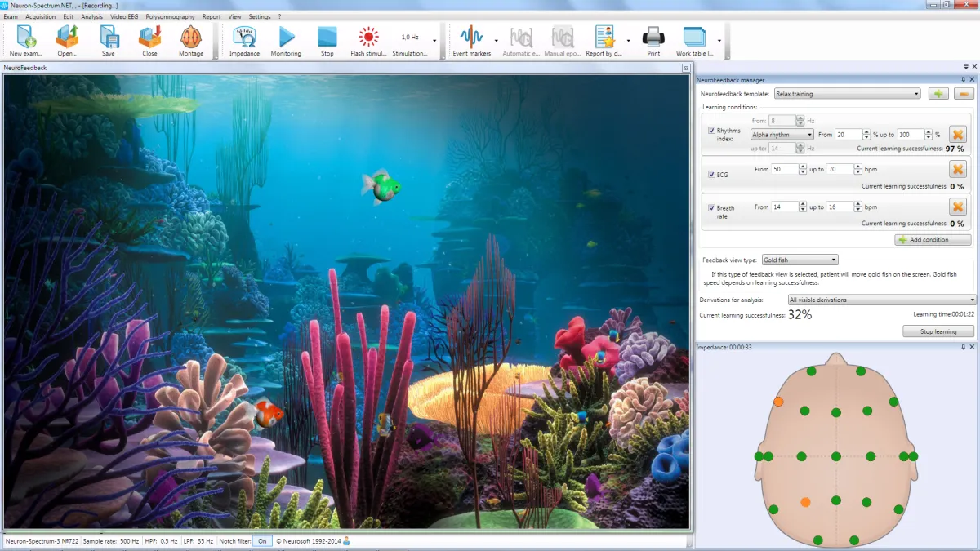Click the Stop learning button
Image resolution: width=980 pixels, height=551 pixels.
coord(938,331)
